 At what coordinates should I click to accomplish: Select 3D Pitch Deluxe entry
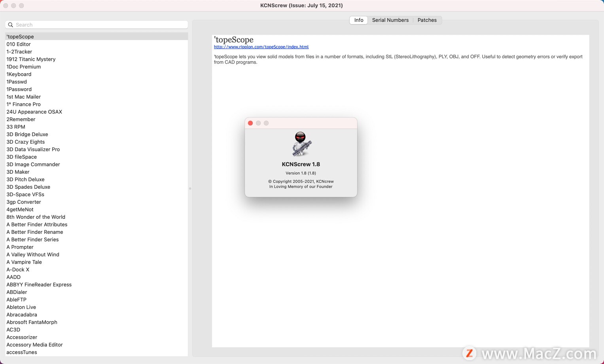pos(97,179)
